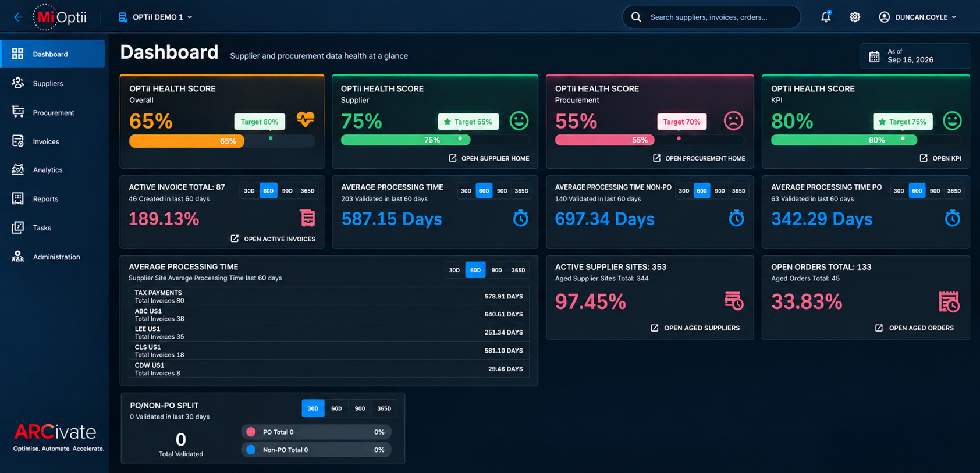Click OPEN SUPPLIER HOME link
980x473 pixels.
point(489,158)
